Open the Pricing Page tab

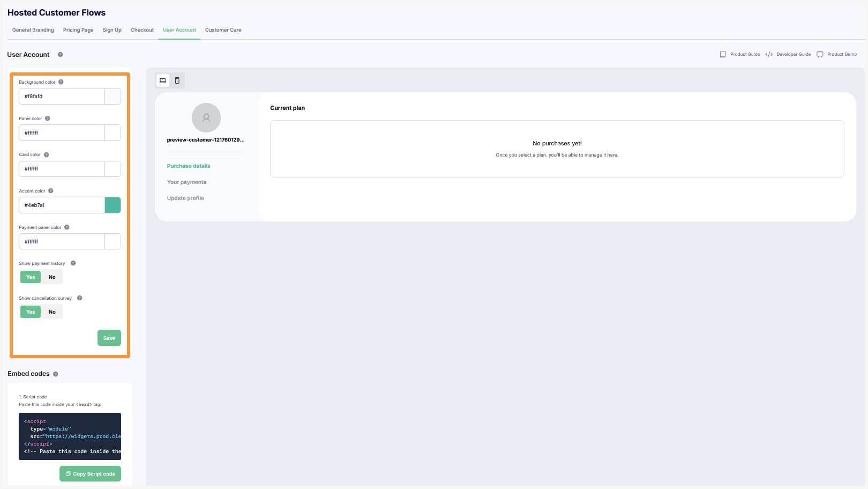pos(78,30)
